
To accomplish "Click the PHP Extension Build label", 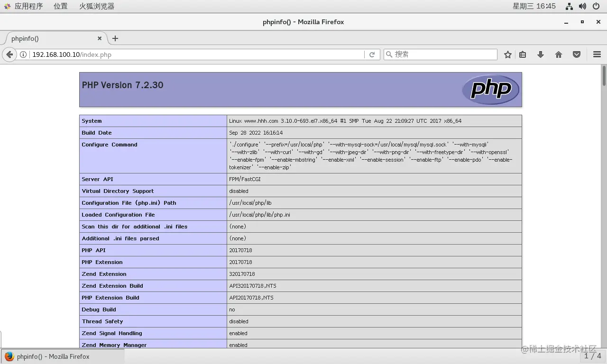I will (110, 298).
